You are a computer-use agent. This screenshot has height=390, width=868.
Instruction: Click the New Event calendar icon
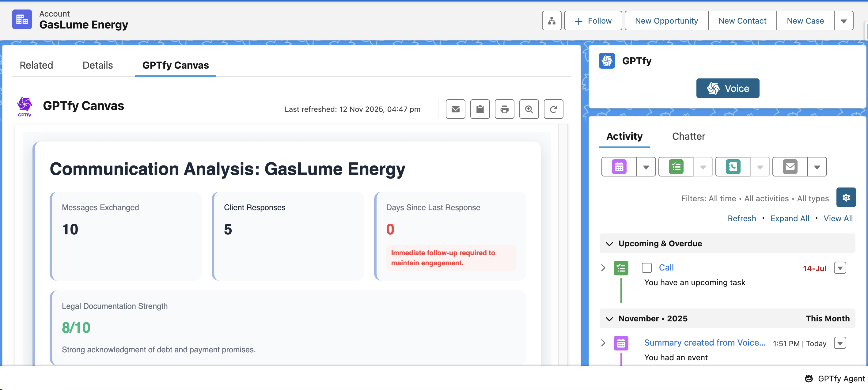pos(619,167)
